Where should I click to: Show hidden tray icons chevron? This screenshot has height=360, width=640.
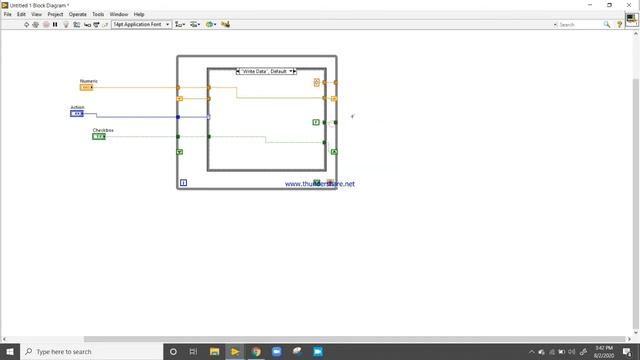[x=531, y=352]
